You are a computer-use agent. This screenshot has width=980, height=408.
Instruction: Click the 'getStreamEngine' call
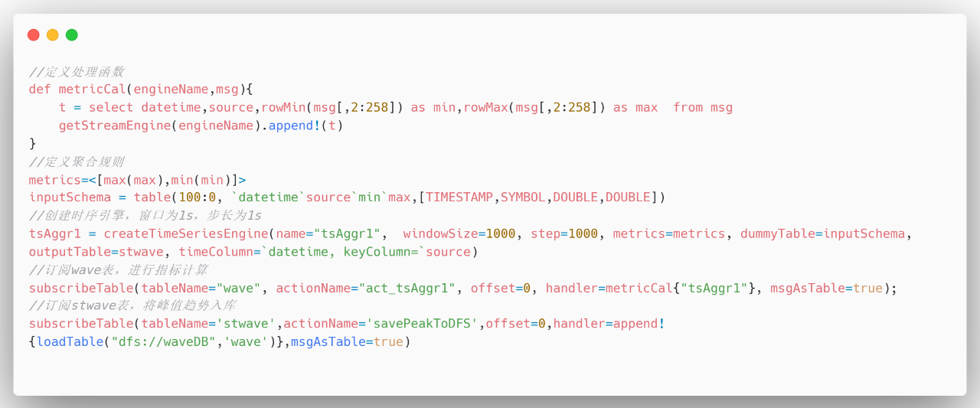point(115,126)
